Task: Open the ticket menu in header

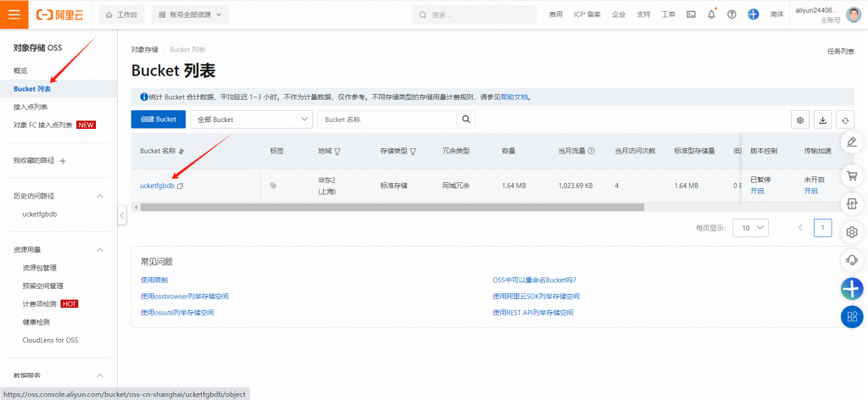Action: pyautogui.click(x=668, y=14)
